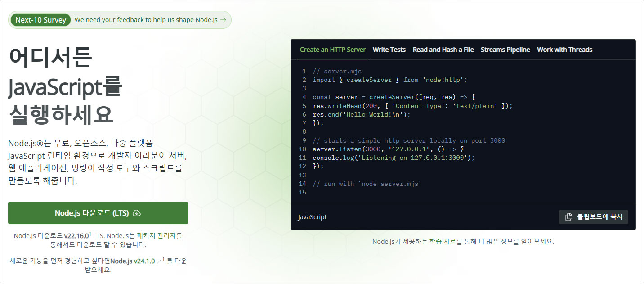Viewport: 644px width, 284px height.
Task: Follow the Node.js survey feedback link text
Action: tap(146, 20)
